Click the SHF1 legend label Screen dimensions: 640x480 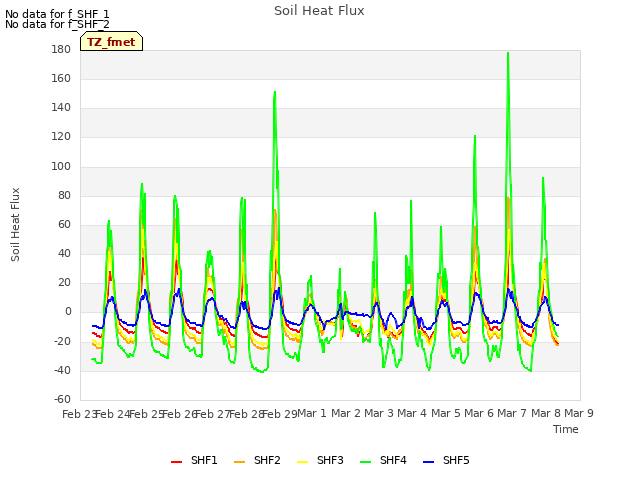(204, 460)
